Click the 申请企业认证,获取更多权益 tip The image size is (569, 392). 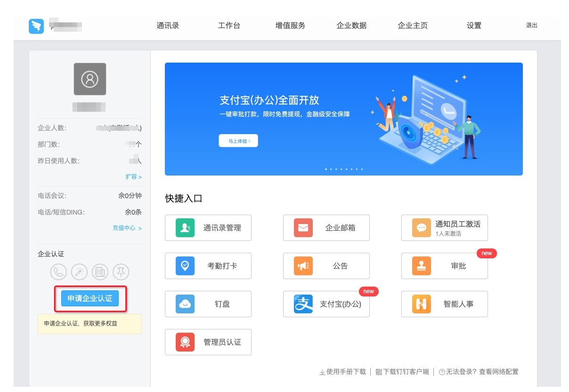pos(89,324)
